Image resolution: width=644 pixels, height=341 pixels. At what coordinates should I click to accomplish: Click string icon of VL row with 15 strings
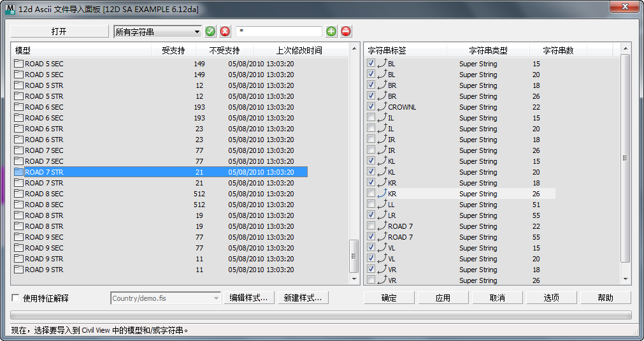pyautogui.click(x=382, y=247)
